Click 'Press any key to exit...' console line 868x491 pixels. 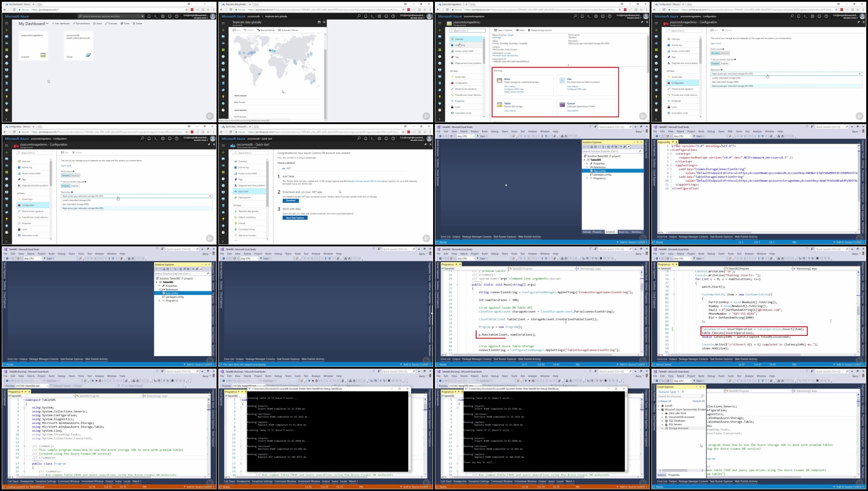480,462
